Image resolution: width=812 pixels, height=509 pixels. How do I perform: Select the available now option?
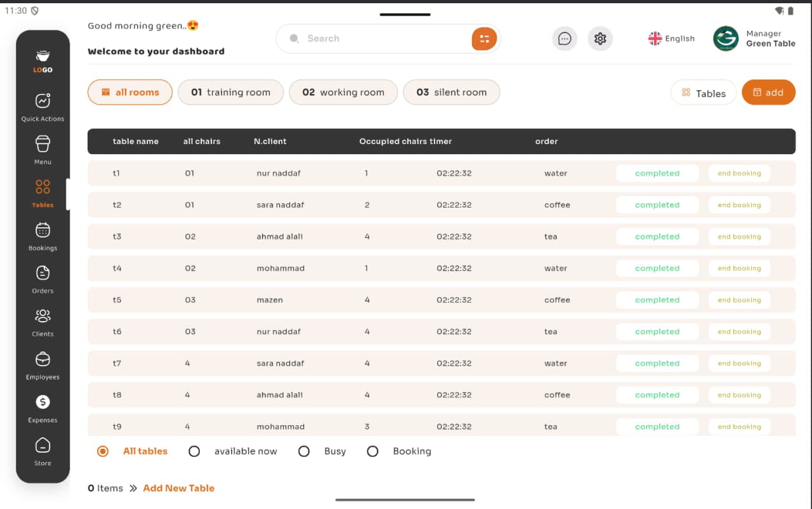(x=194, y=451)
